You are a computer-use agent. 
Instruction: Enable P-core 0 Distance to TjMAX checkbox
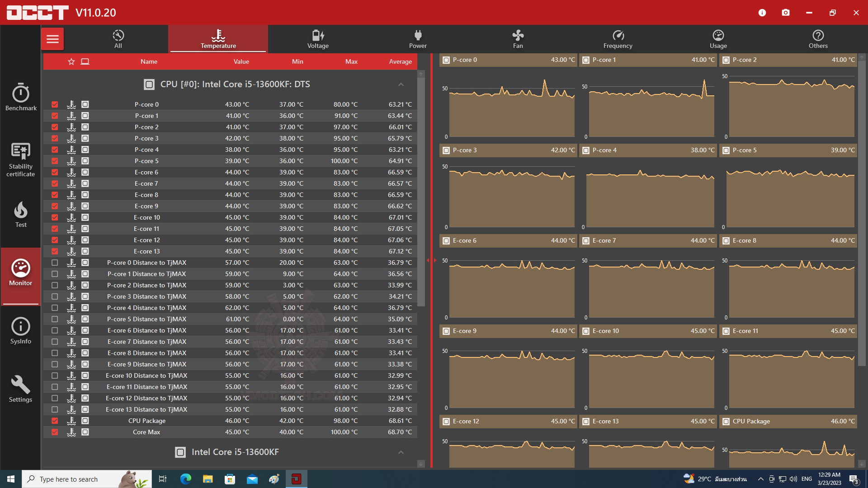click(x=55, y=263)
